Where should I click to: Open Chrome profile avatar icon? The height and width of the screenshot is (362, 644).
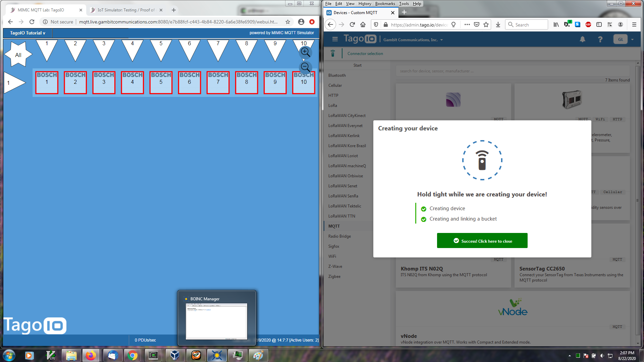tap(301, 22)
